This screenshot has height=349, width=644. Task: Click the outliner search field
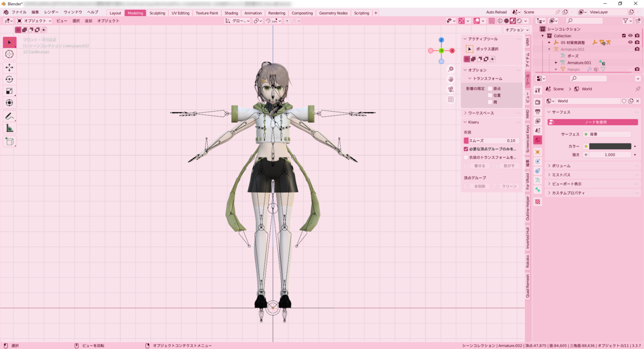[584, 21]
